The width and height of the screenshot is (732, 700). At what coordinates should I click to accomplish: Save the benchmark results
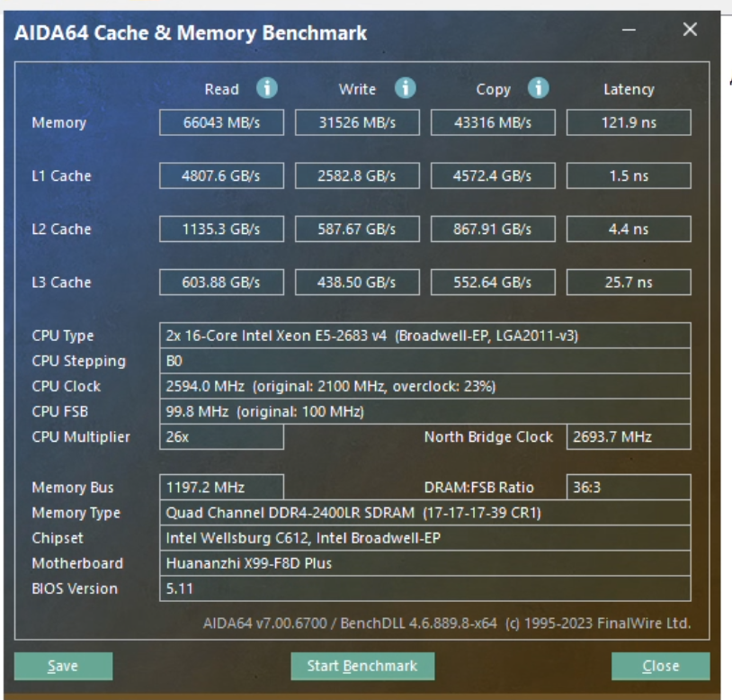(63, 666)
